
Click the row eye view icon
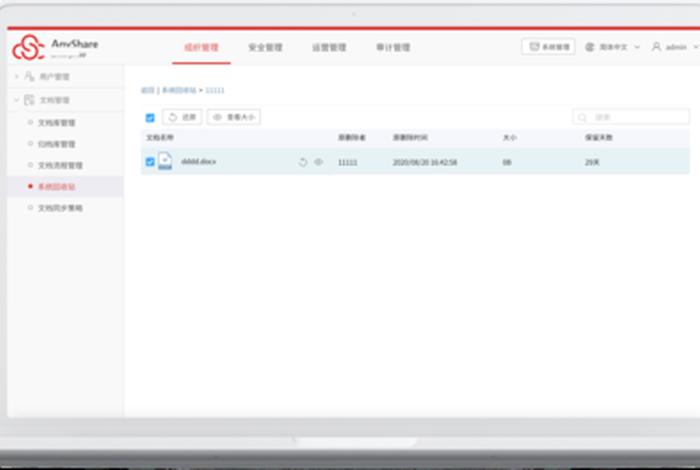point(318,162)
